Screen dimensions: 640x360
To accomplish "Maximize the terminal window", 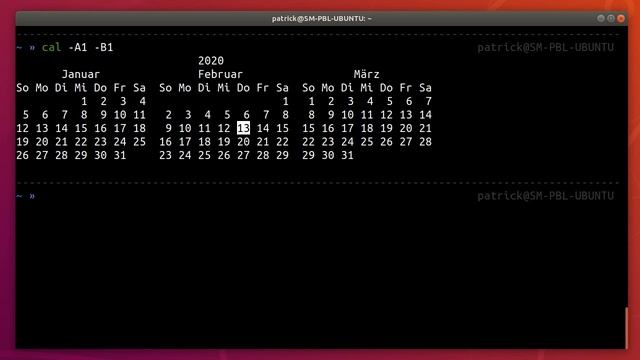I will tap(611, 18).
